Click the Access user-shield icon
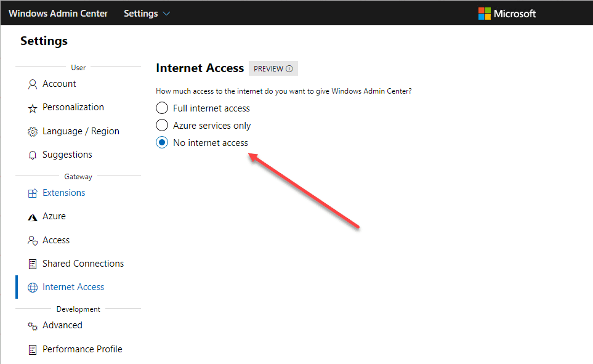Image resolution: width=593 pixels, height=364 pixels. pyautogui.click(x=33, y=241)
